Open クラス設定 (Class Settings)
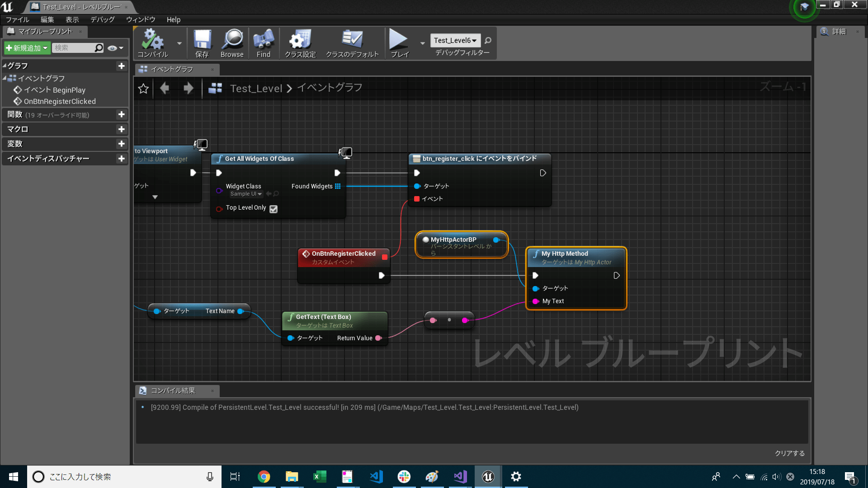The image size is (868, 488). 300,43
